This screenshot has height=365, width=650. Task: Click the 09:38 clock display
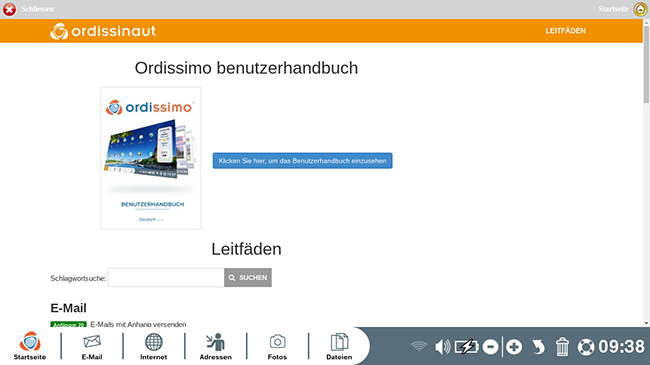(x=621, y=347)
